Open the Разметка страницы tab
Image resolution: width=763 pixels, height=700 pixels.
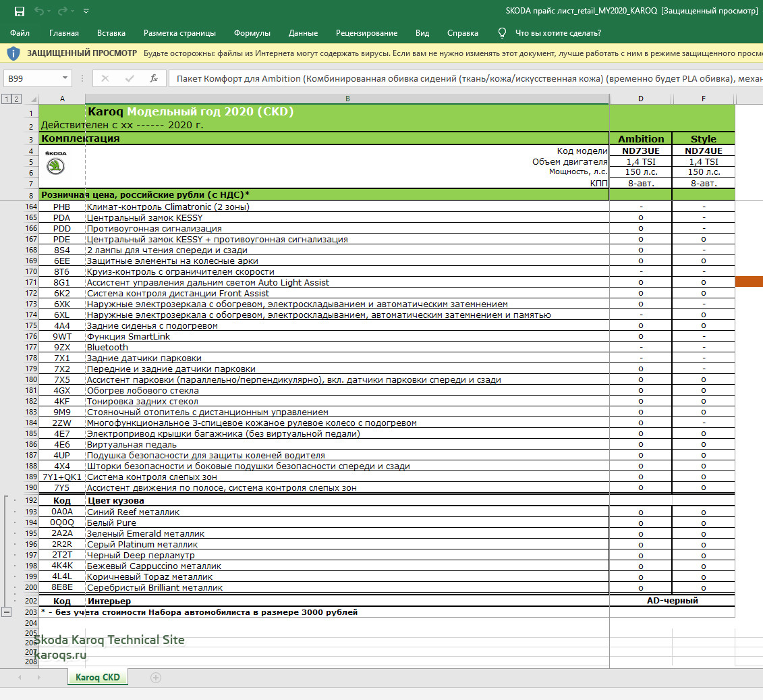click(x=179, y=33)
